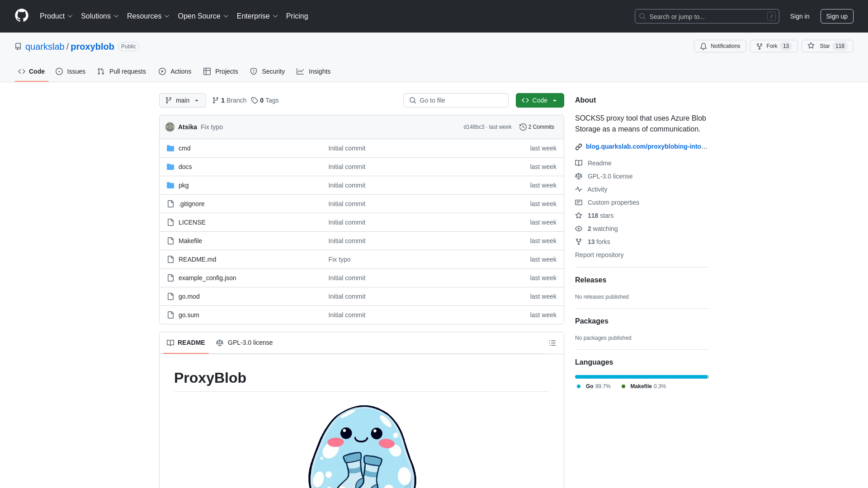Click the tag icon beside 0 Tags
The height and width of the screenshot is (488, 868).
coord(255,100)
